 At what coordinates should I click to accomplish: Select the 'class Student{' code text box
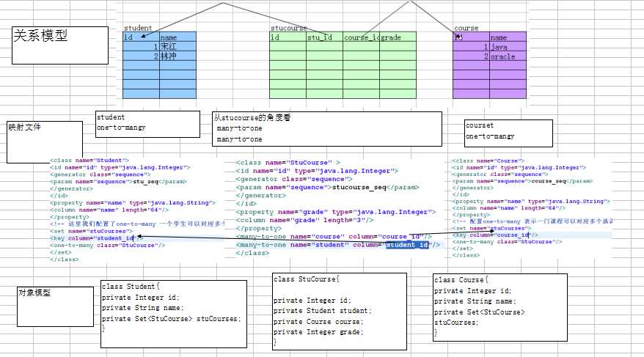(174, 314)
